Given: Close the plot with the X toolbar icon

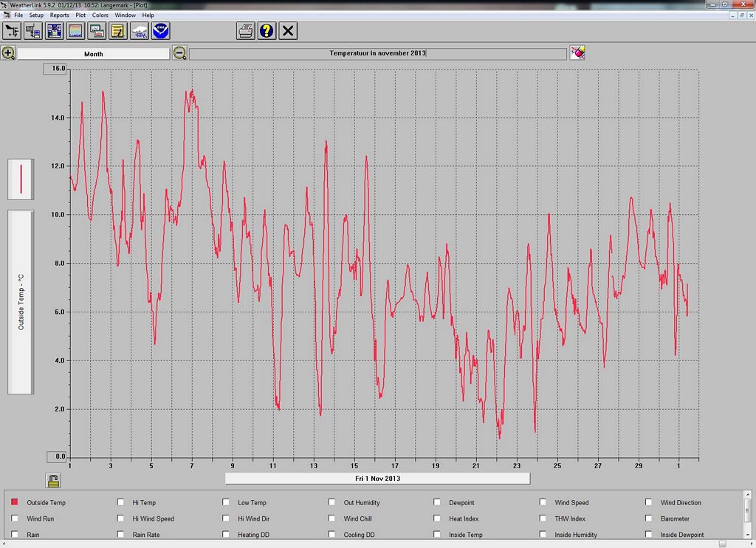Looking at the screenshot, I should point(288,31).
